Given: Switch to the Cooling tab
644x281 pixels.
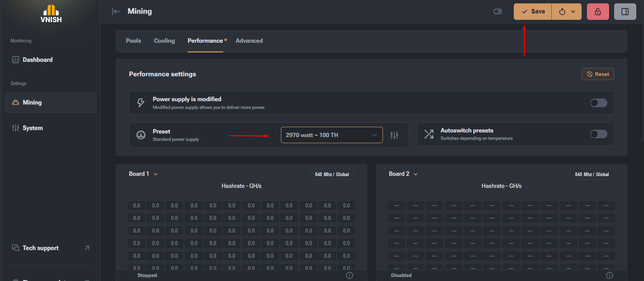Looking at the screenshot, I should point(164,41).
